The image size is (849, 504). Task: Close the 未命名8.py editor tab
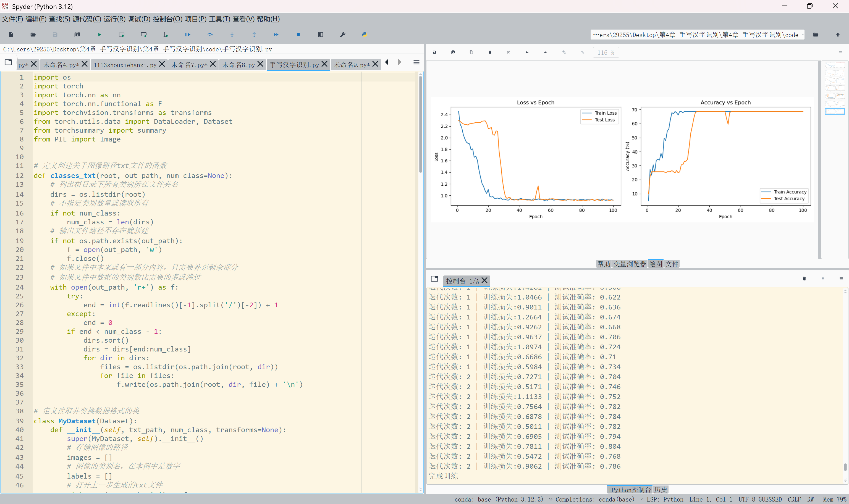click(260, 64)
